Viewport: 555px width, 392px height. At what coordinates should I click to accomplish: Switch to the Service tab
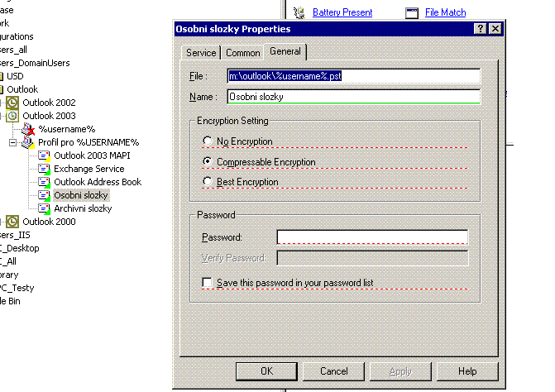click(201, 53)
